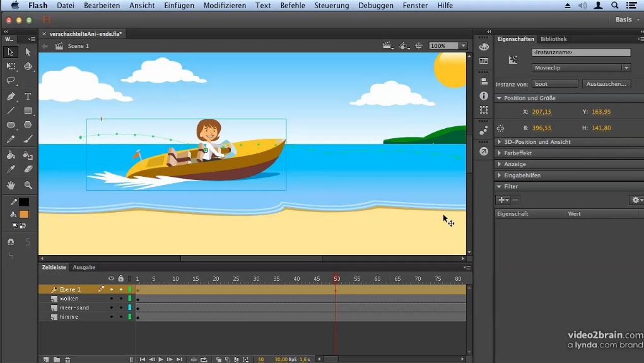Screen dimensions: 644x363
Task: Click the Instanzname input field
Action: point(581,52)
